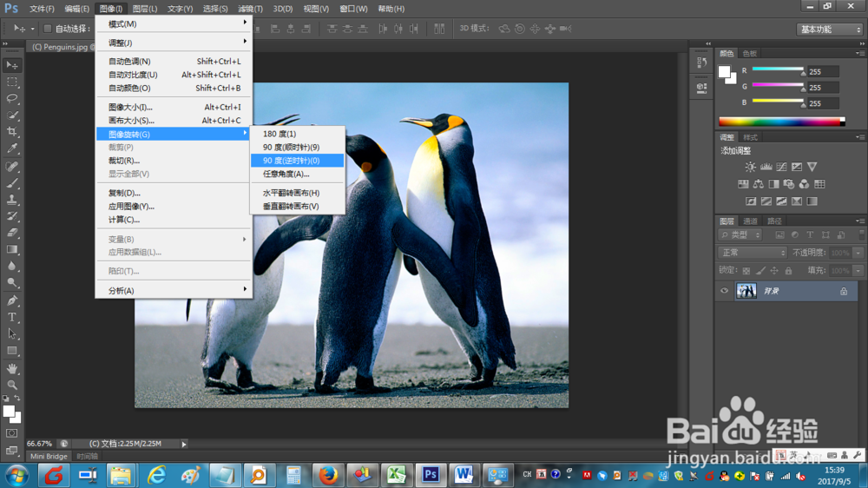Click status bar info arrow

pos(184,444)
